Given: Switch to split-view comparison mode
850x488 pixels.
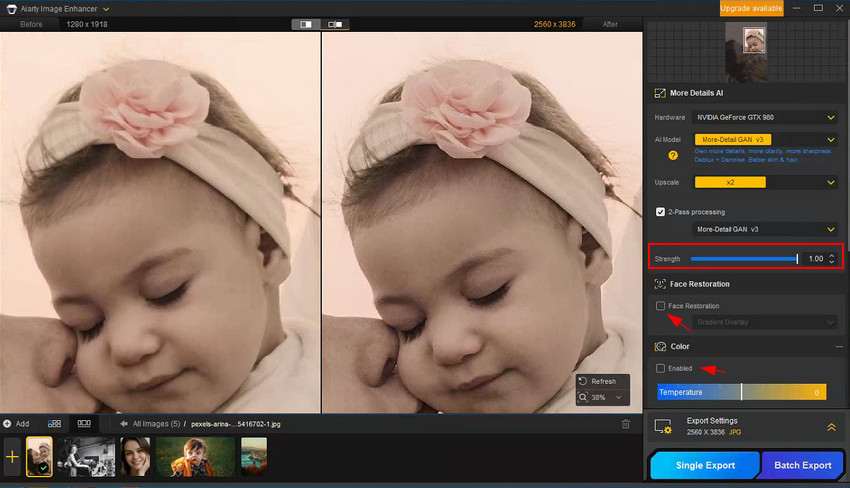Looking at the screenshot, I should click(306, 24).
